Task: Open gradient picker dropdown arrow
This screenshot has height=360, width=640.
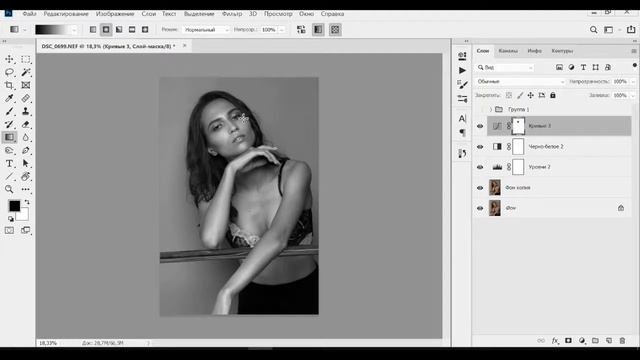Action: tap(74, 30)
